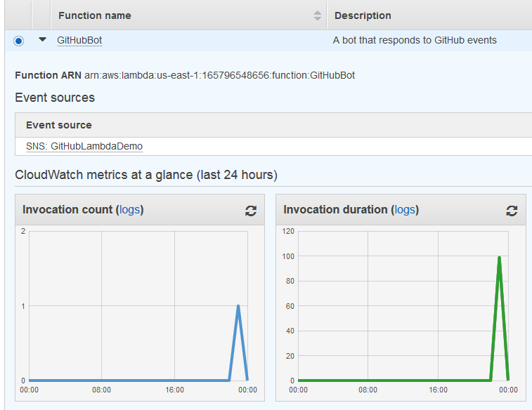The height and width of the screenshot is (410, 532).
Task: Select the GitHubBot radio button
Action: pos(18,41)
